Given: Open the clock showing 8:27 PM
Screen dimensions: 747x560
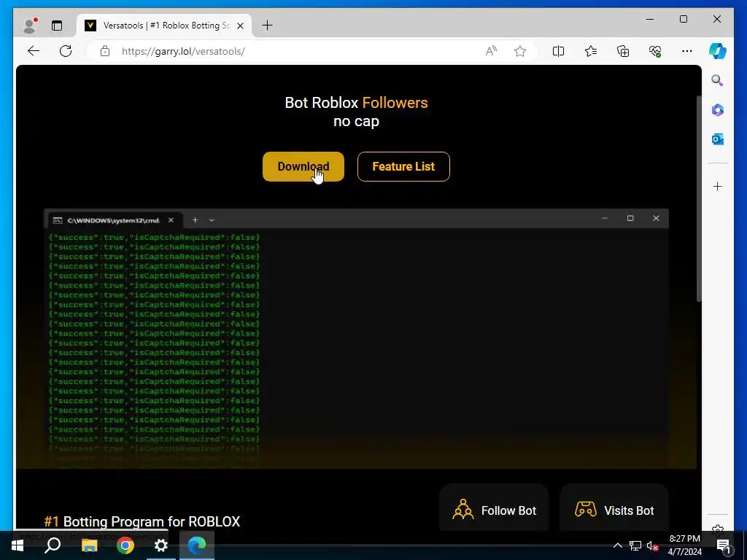Looking at the screenshot, I should coord(684,545).
